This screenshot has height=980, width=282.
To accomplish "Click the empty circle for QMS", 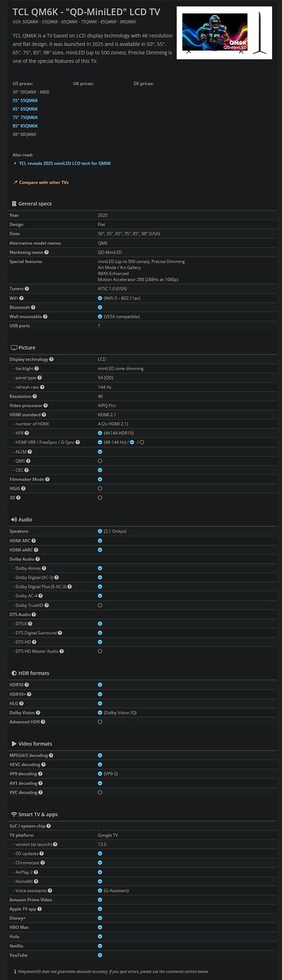I will click(100, 461).
